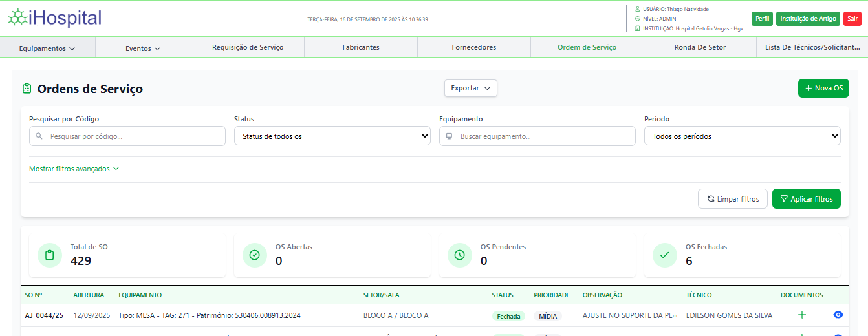Click the iHospital logo icon
The width and height of the screenshot is (868, 336).
17,18
